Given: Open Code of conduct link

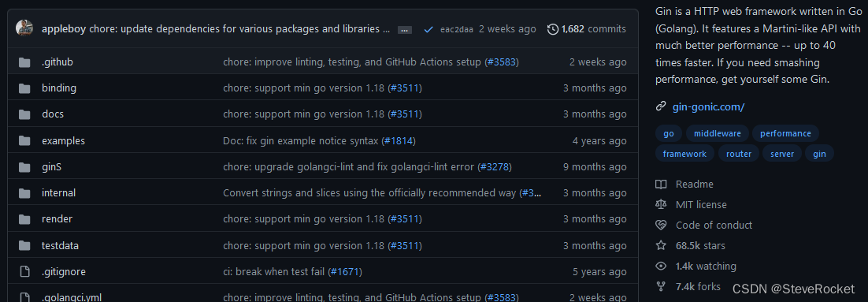Looking at the screenshot, I should [x=714, y=225].
